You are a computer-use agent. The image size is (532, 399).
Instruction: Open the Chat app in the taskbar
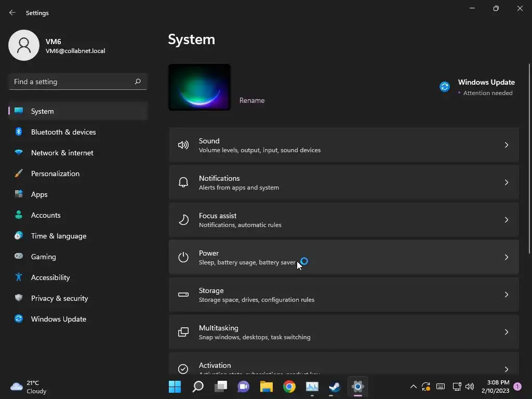(243, 387)
